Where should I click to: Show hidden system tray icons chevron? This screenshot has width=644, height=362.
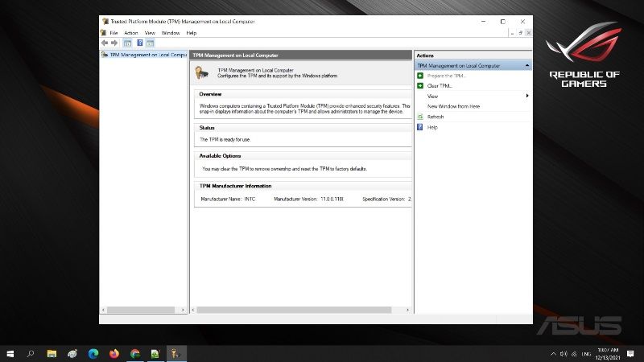click(x=553, y=354)
